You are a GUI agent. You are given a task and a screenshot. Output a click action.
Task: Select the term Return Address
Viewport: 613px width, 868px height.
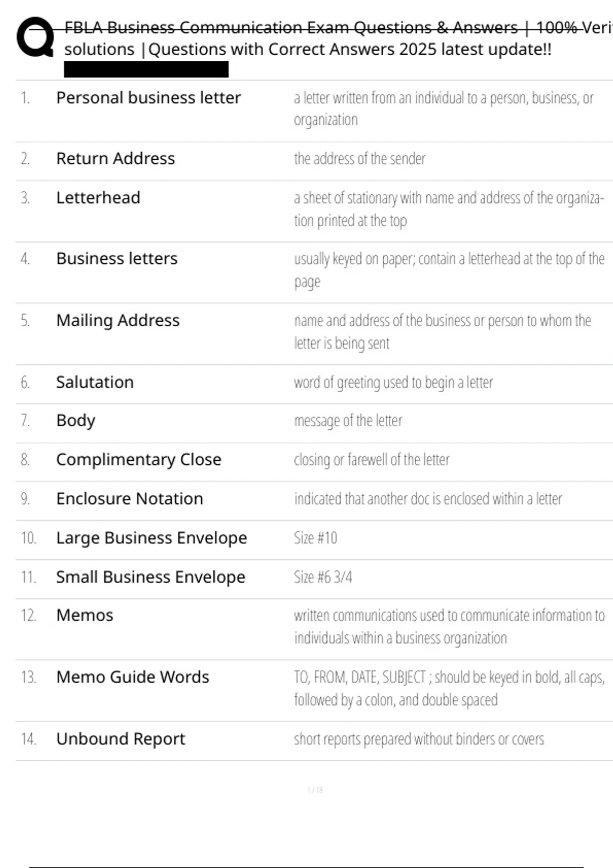(115, 158)
